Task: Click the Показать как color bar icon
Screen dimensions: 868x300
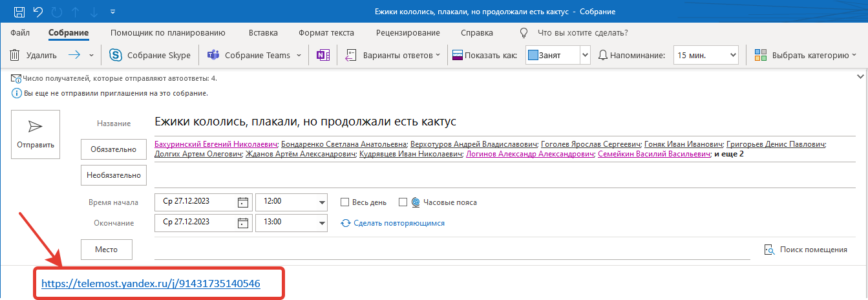Action: click(x=457, y=55)
